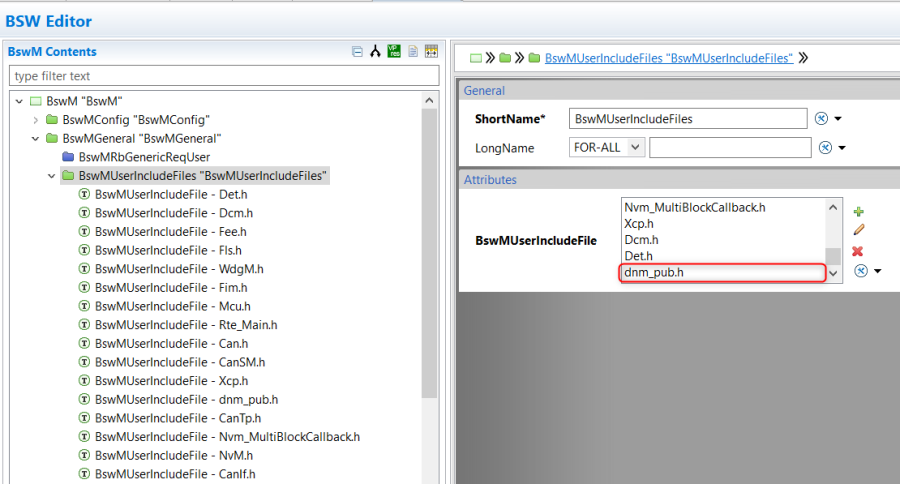Select BswMUserIncludeFile - WdgM.h in tree
Viewport: 900px width, 484px height.
click(x=179, y=269)
